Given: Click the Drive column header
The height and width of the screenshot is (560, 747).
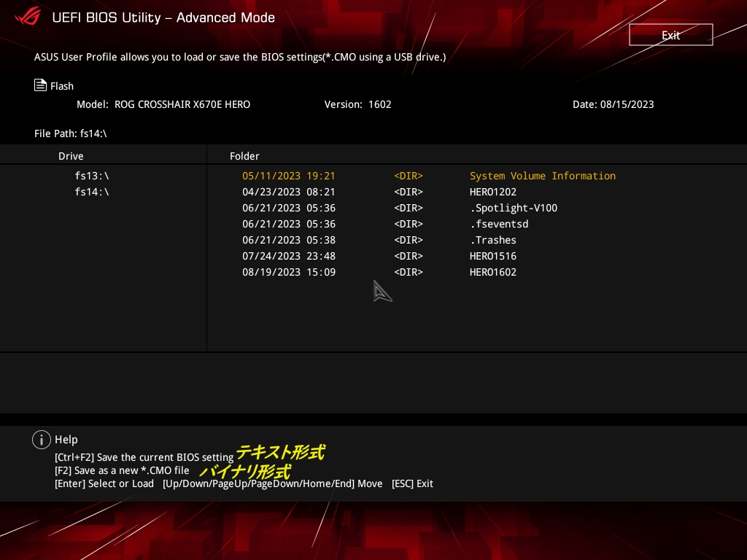Looking at the screenshot, I should click(71, 156).
